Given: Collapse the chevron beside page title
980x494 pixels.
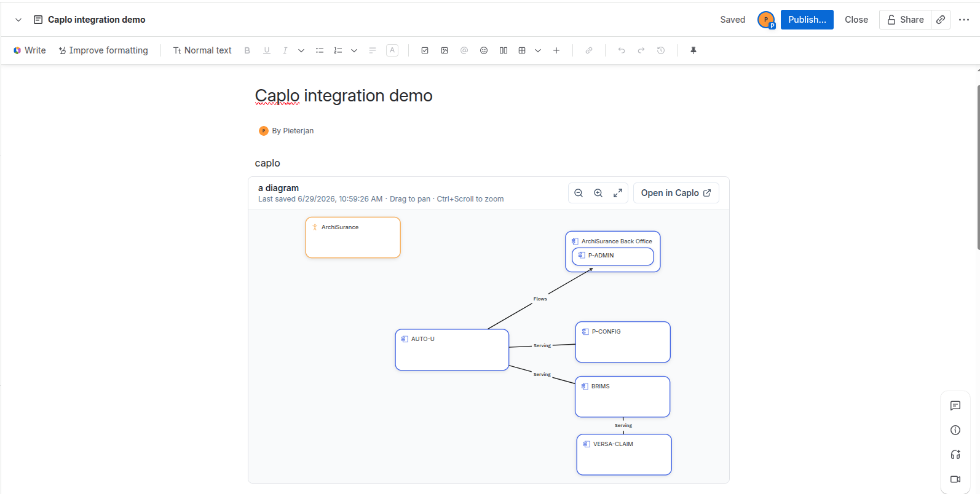Looking at the screenshot, I should [18, 20].
